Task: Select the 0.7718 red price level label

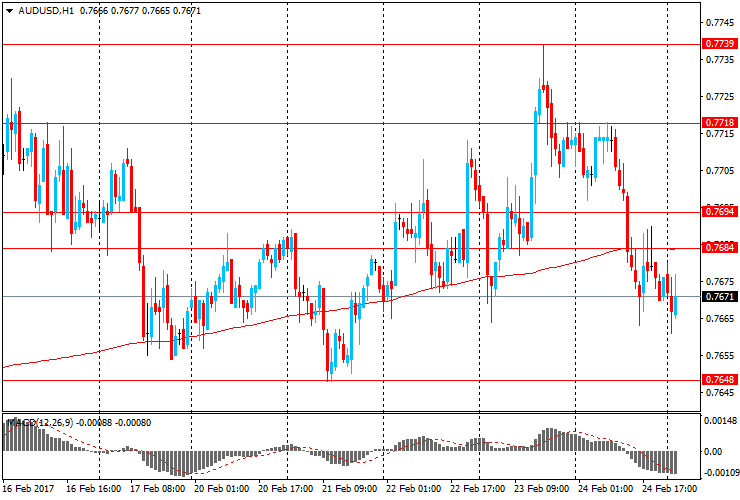Action: (719, 122)
